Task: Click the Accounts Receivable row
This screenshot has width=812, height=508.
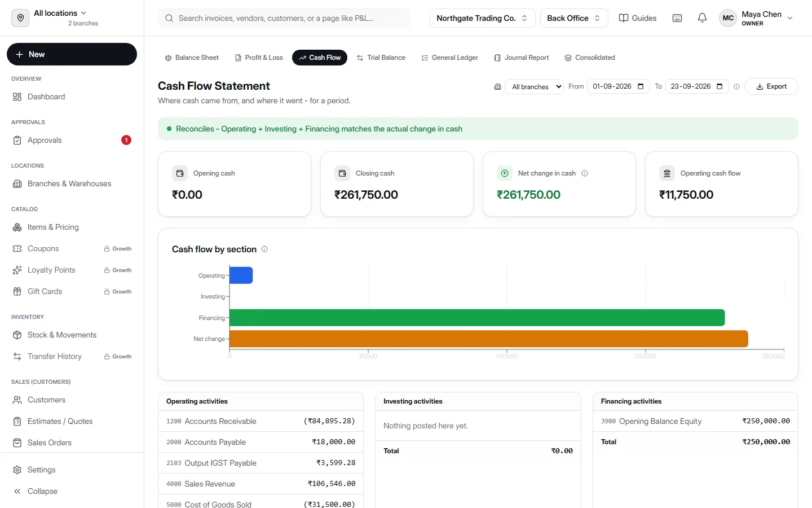Action: 261,421
